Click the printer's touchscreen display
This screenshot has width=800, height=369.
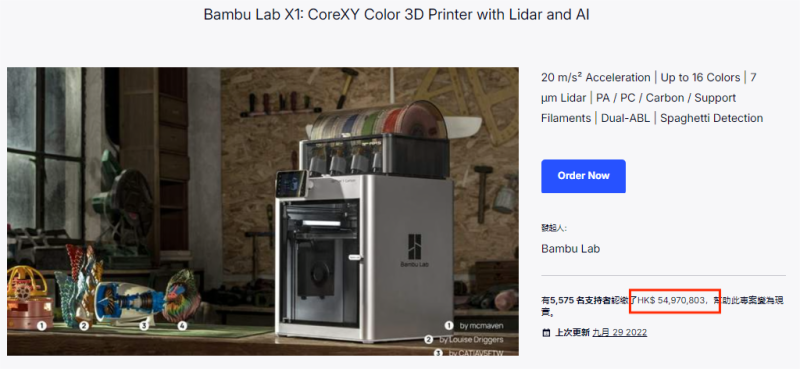(x=291, y=184)
